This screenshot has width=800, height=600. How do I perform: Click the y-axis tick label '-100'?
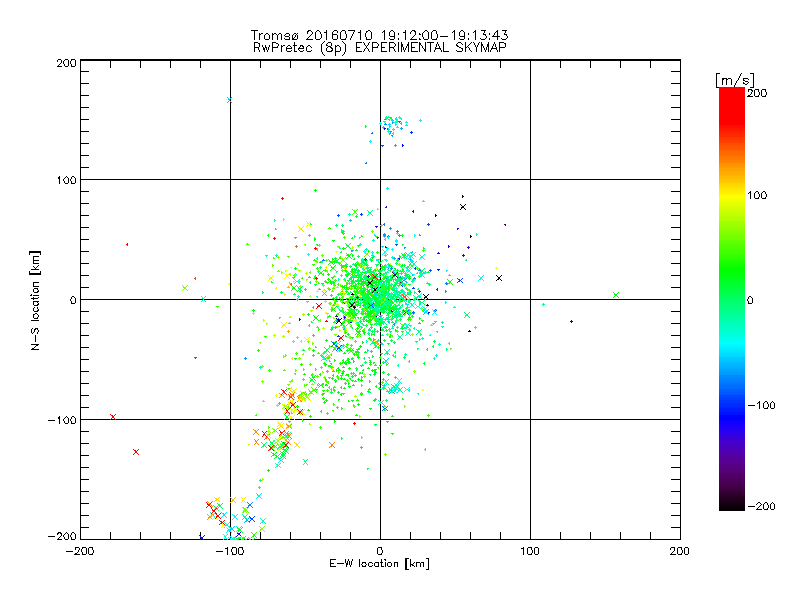pyautogui.click(x=62, y=420)
